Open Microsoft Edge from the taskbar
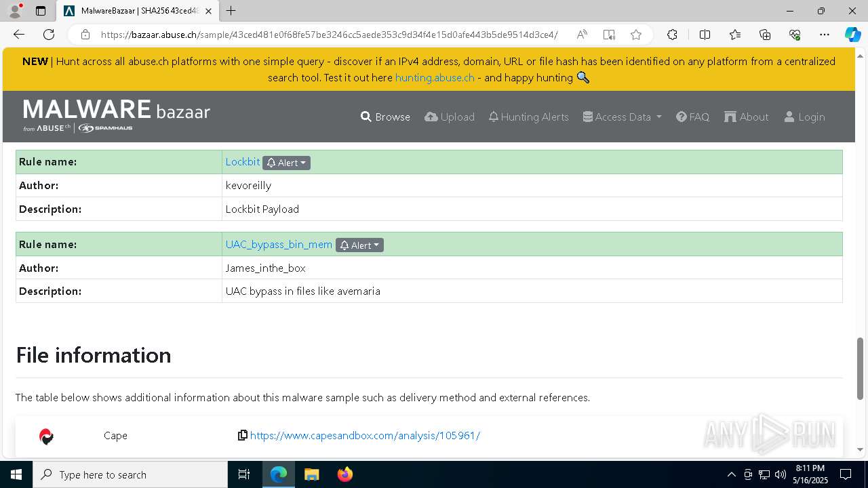Viewport: 868px width, 488px height. (x=279, y=474)
